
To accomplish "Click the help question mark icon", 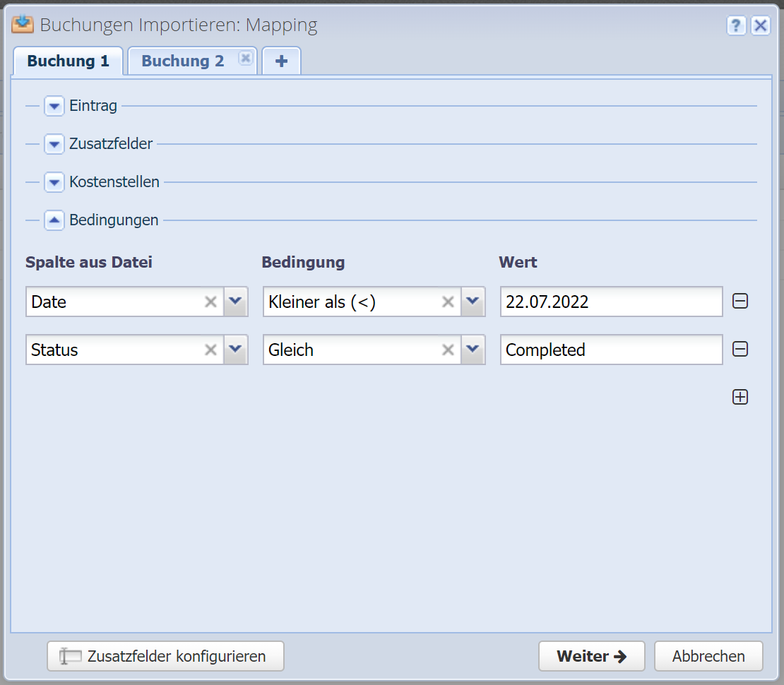I will [736, 26].
